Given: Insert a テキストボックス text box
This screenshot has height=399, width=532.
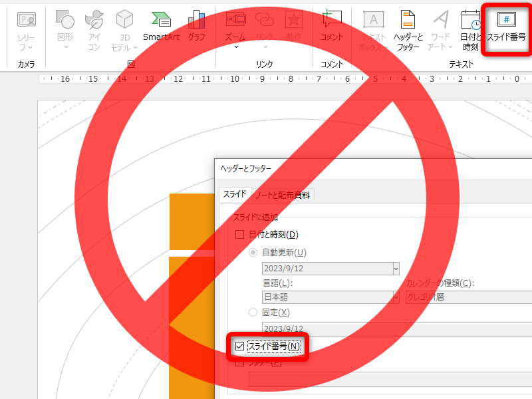Looking at the screenshot, I should [x=373, y=31].
